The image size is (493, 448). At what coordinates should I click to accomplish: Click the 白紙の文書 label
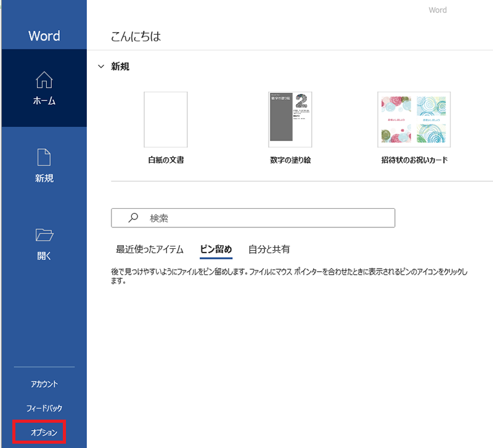pos(166,160)
